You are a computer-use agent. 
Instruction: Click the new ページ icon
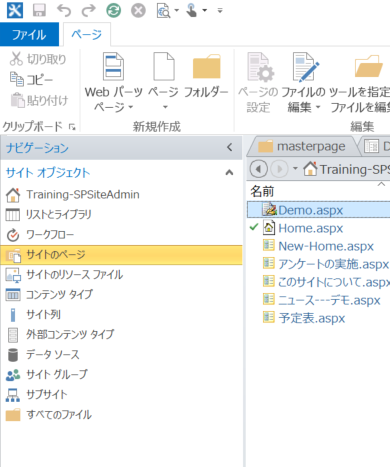164,66
